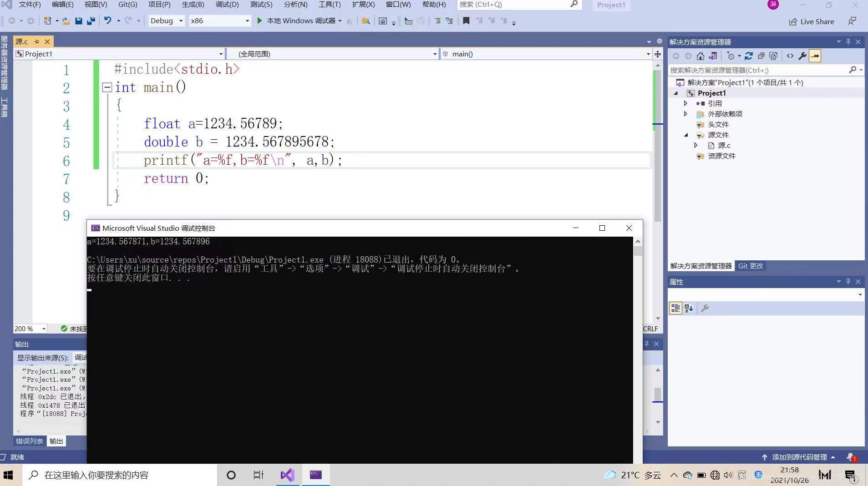Click the Alphabetical sort icon in Properties panel
Image resolution: width=868 pixels, height=486 pixels.
pyautogui.click(x=689, y=308)
